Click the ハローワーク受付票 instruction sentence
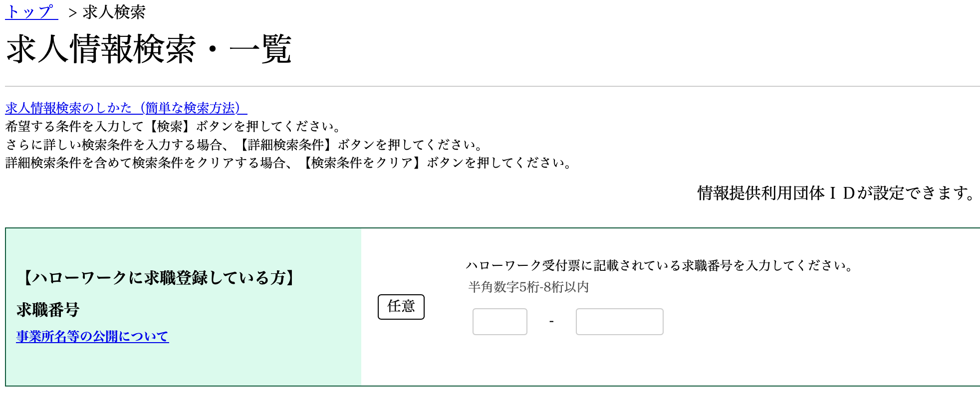Screen dimensions: 980x399 pyautogui.click(x=660, y=265)
